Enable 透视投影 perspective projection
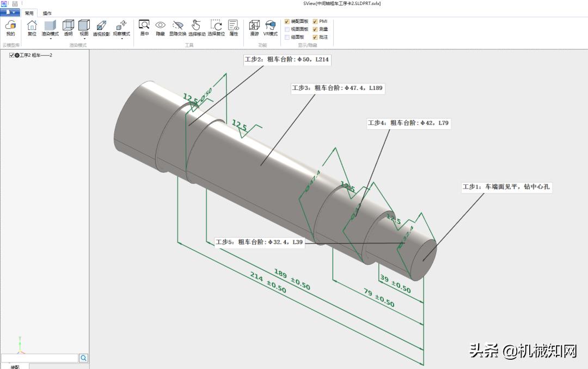The width and height of the screenshot is (588, 369). pos(101,27)
